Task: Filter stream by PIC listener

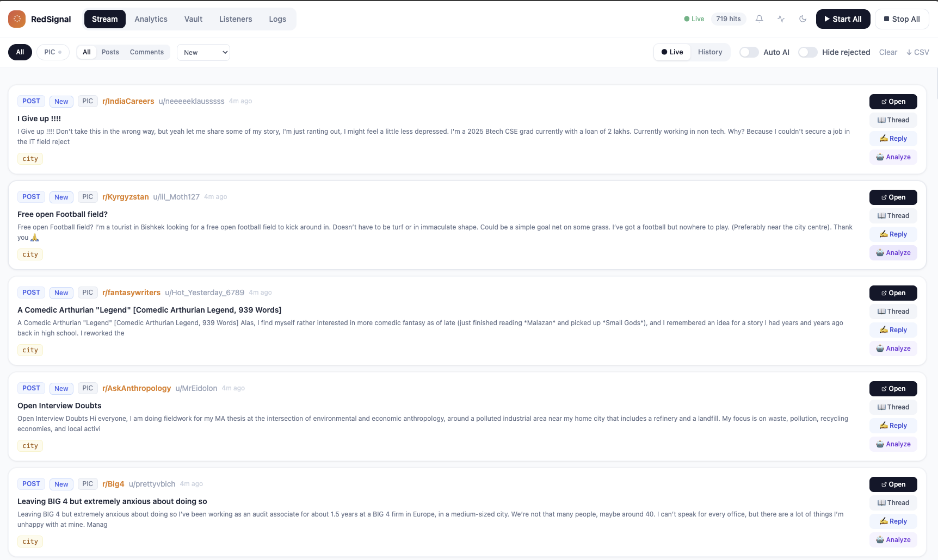Action: point(53,52)
